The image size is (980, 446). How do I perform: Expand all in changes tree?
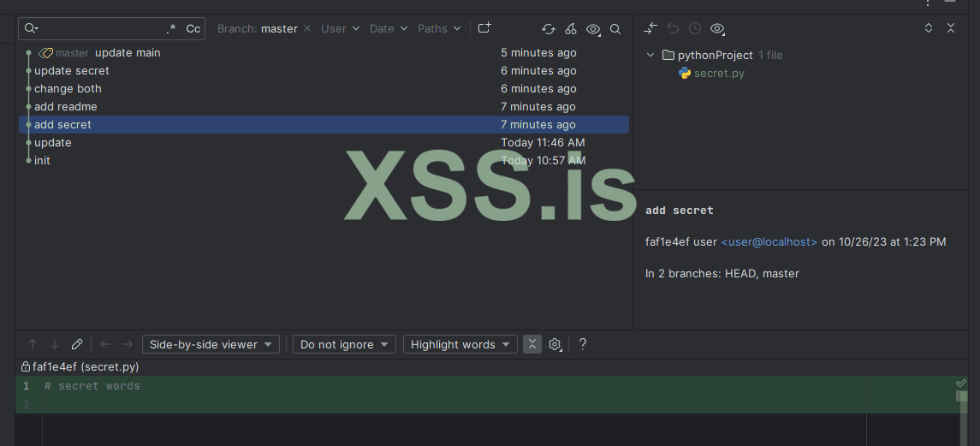pos(928,28)
